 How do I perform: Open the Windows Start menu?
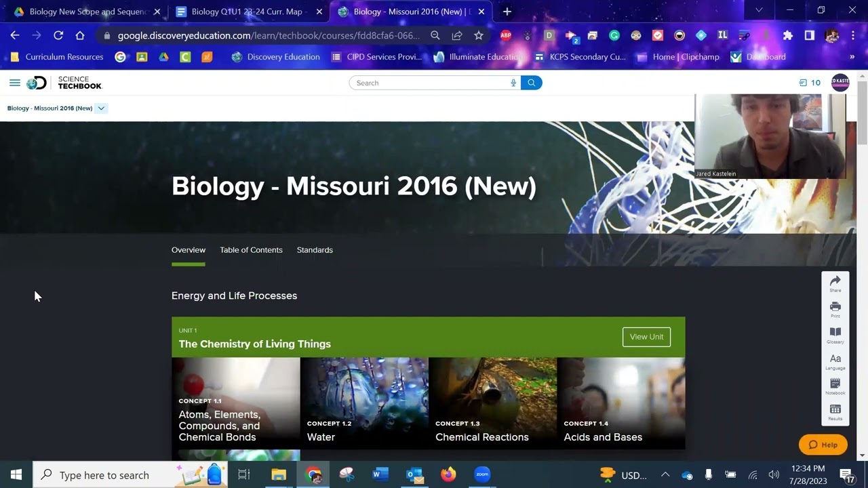coord(16,475)
